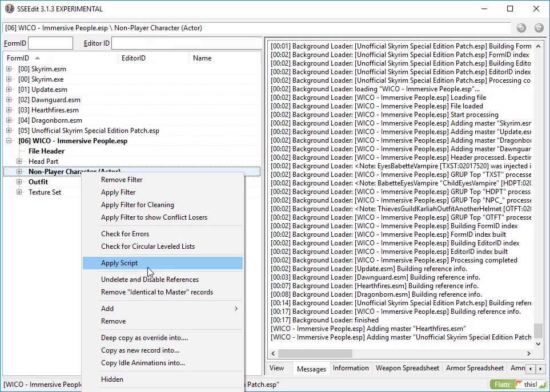Switch to the Weapon Spreadsheet tab

pos(407,368)
